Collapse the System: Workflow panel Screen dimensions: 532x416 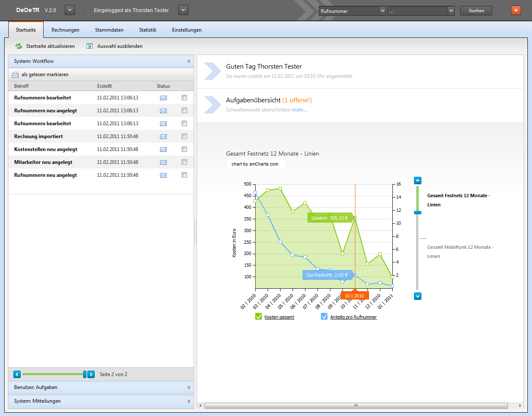pos(189,61)
